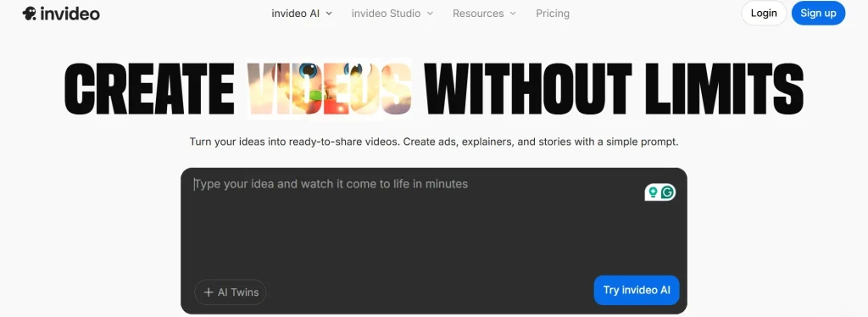Viewport: 868px width, 317px height.
Task: Click the blue Sign up button
Action: pos(818,14)
